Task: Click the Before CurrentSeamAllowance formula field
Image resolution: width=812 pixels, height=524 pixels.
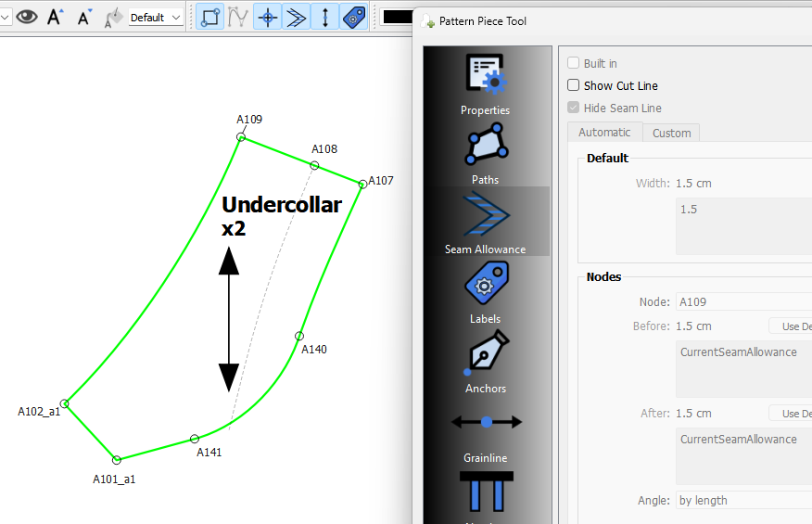Action: pyautogui.click(x=743, y=369)
